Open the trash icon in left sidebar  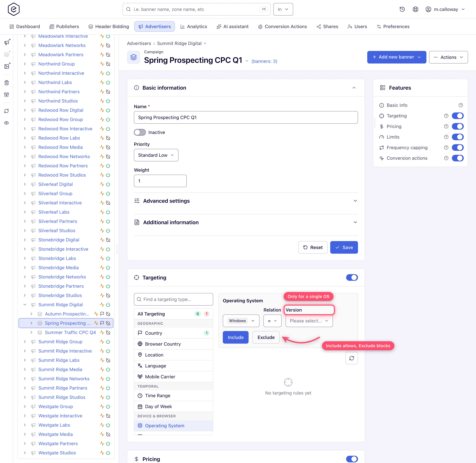[7, 83]
